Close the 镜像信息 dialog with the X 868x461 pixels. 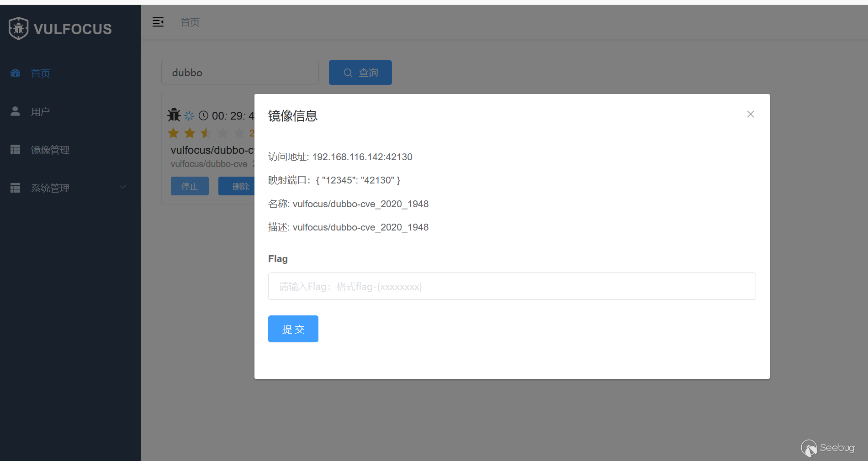tap(751, 114)
